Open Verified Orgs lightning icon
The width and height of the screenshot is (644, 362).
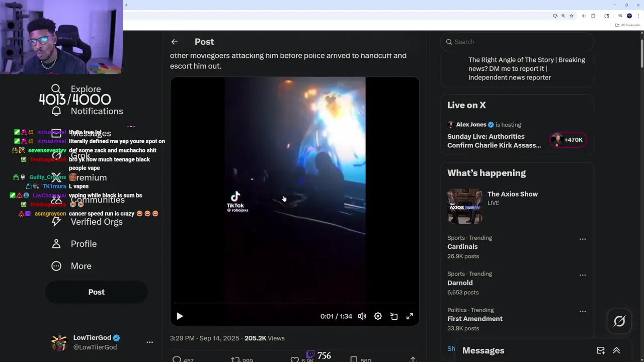pyautogui.click(x=56, y=222)
